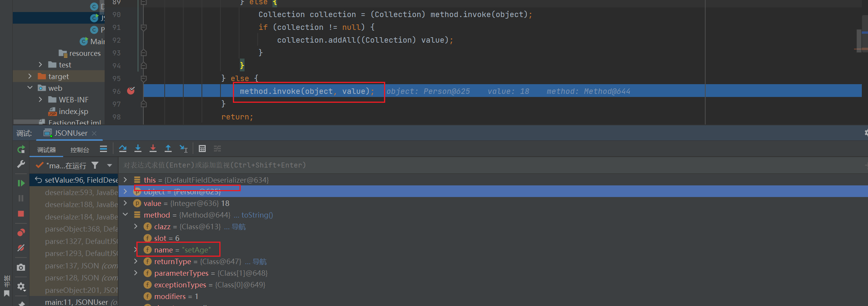
Task: Click the Step Into icon
Action: (138, 149)
